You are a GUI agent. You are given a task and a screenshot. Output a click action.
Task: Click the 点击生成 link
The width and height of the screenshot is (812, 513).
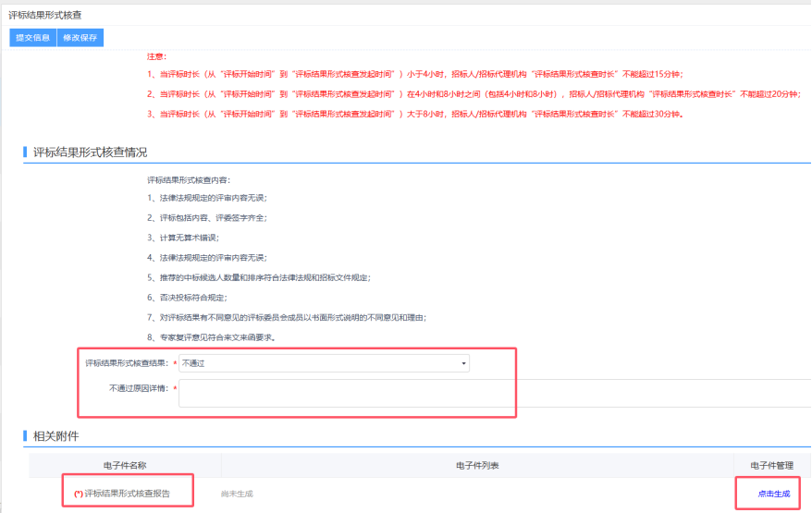click(773, 494)
